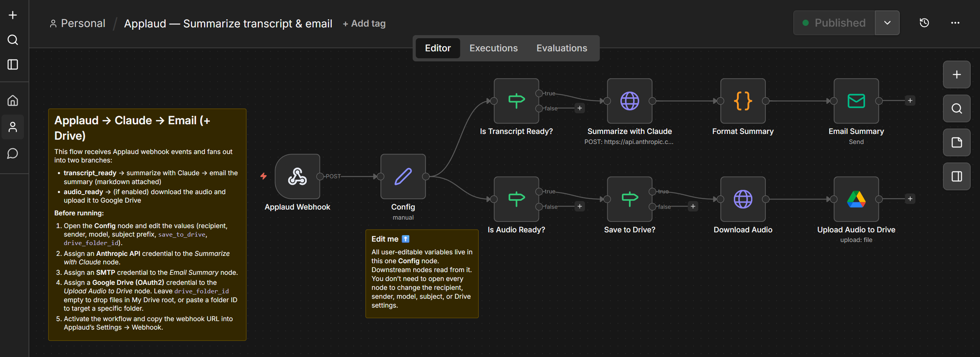The width and height of the screenshot is (980, 357).
Task: Select the Upload Audio to Drive node
Action: (x=857, y=199)
